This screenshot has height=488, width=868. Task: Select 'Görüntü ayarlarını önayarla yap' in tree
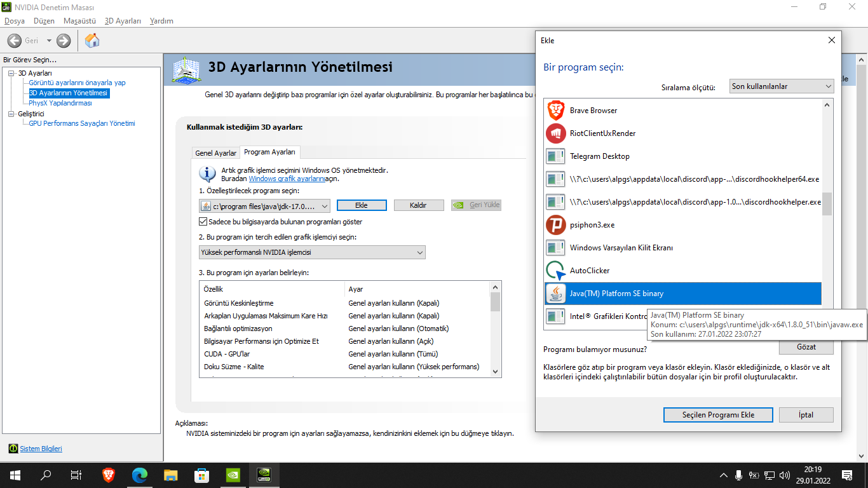tap(78, 83)
